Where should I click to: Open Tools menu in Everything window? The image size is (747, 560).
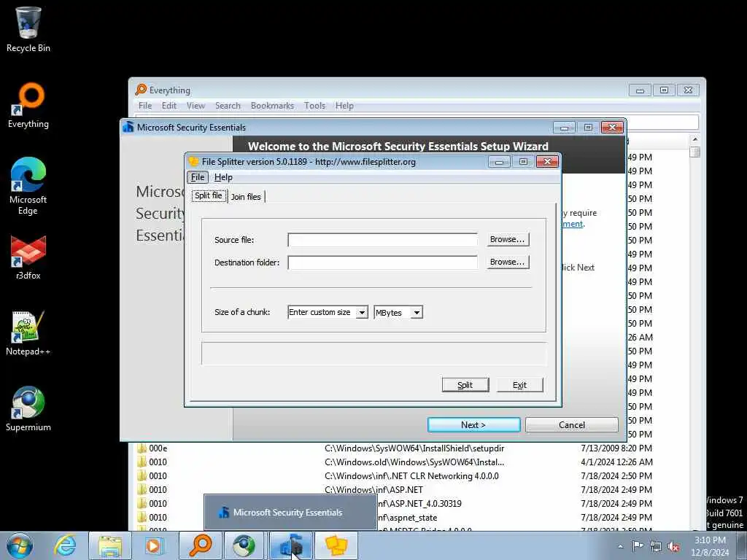(315, 106)
